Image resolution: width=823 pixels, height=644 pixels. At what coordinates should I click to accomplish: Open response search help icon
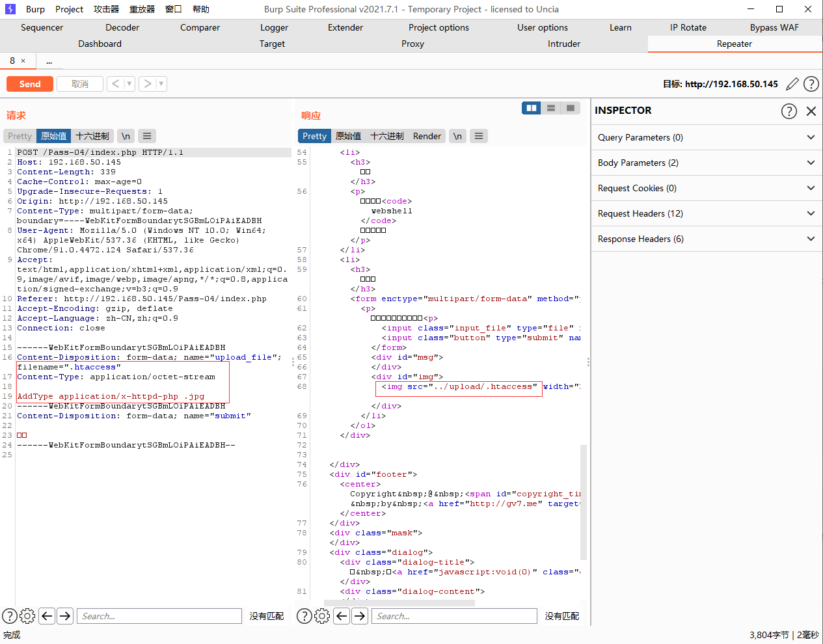pos(304,616)
